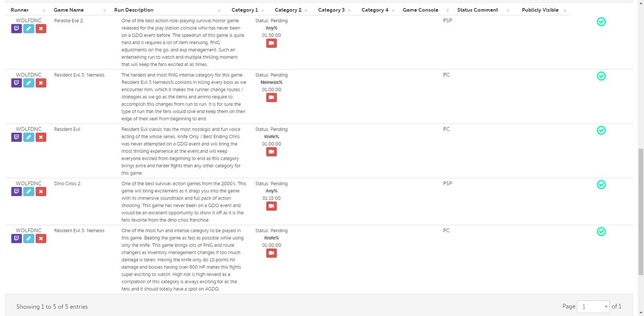Open Twitch link for Resident Evil 3 Knife% row
The width and height of the screenshot is (644, 316).
17,238
